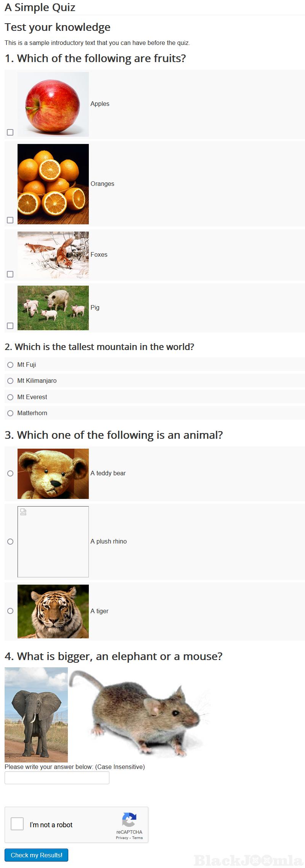Click the tiger picture
The height and width of the screenshot is (868, 305).
[x=53, y=611]
